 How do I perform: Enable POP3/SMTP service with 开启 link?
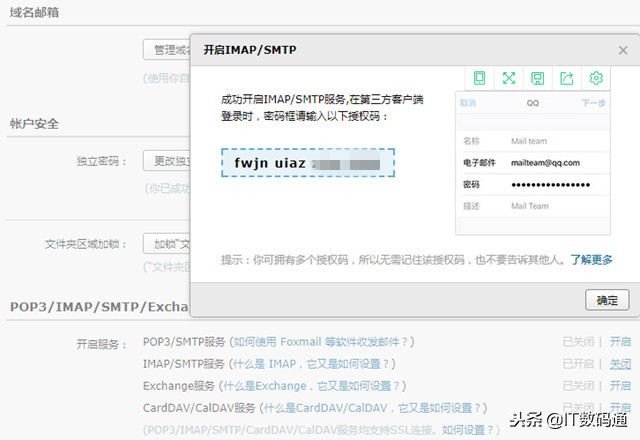pyautogui.click(x=620, y=342)
